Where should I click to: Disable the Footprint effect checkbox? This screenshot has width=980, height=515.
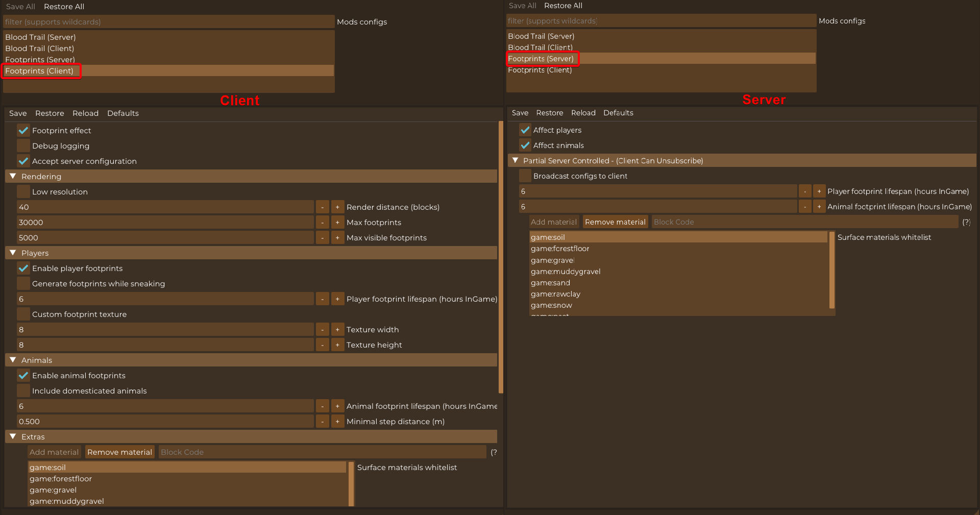click(23, 131)
